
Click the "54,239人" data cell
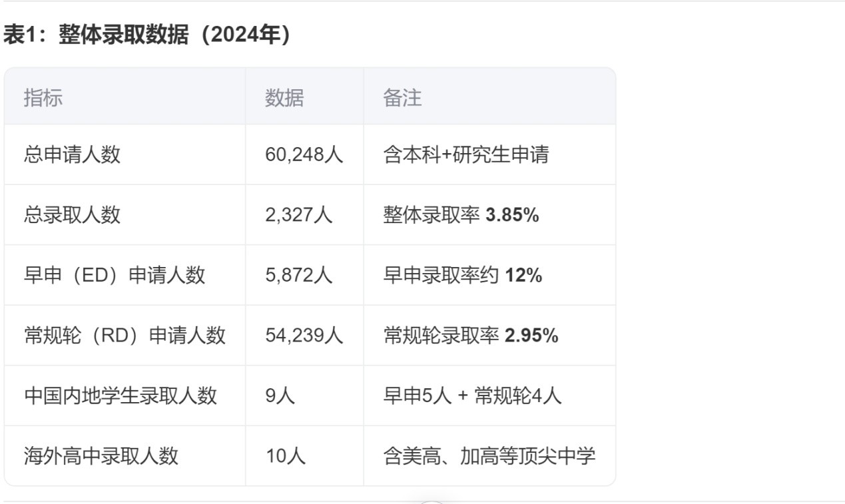(304, 335)
